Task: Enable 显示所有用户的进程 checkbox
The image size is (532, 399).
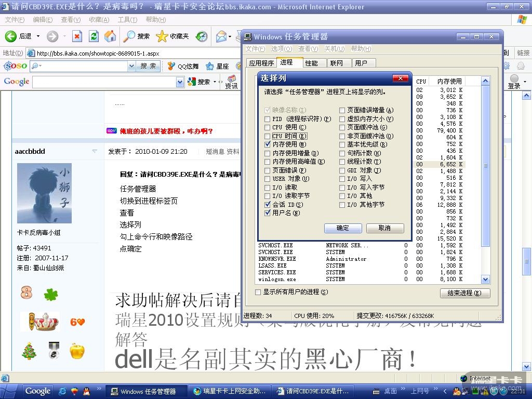Action: (x=258, y=292)
